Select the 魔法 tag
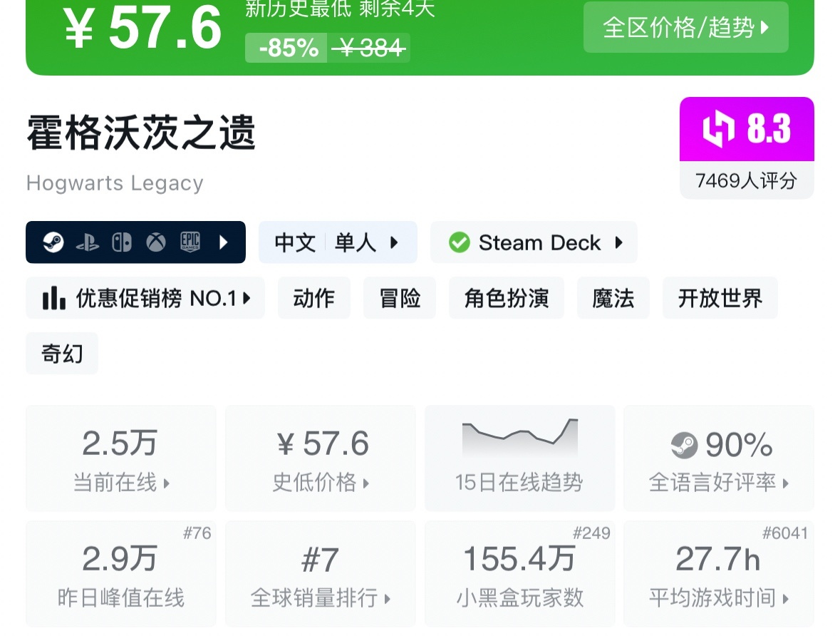Viewport: 840px width, 636px height. pos(613,298)
